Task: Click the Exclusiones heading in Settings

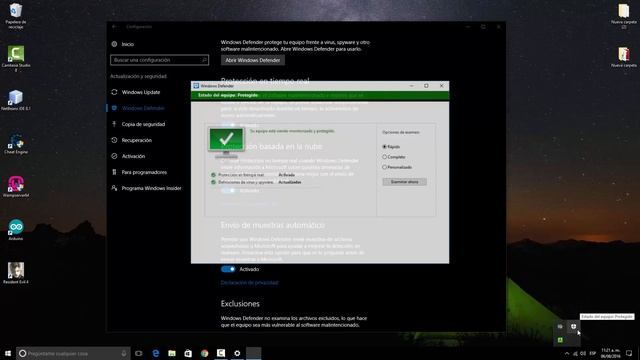Action: click(x=240, y=304)
